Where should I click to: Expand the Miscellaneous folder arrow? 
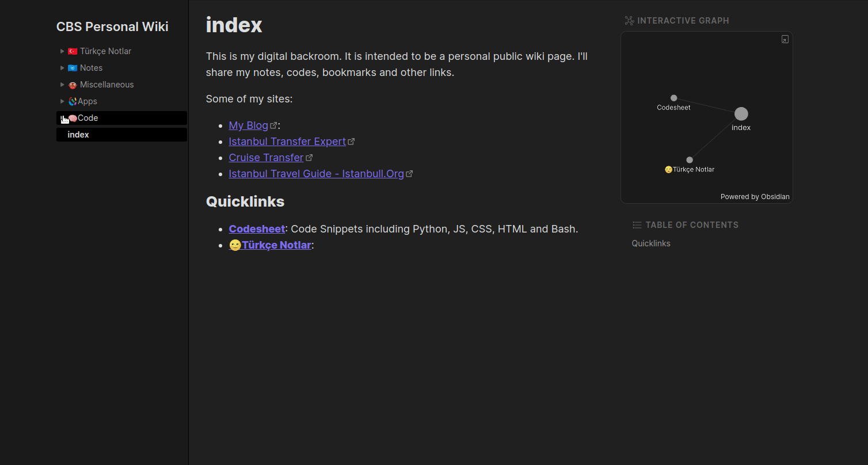(x=62, y=85)
